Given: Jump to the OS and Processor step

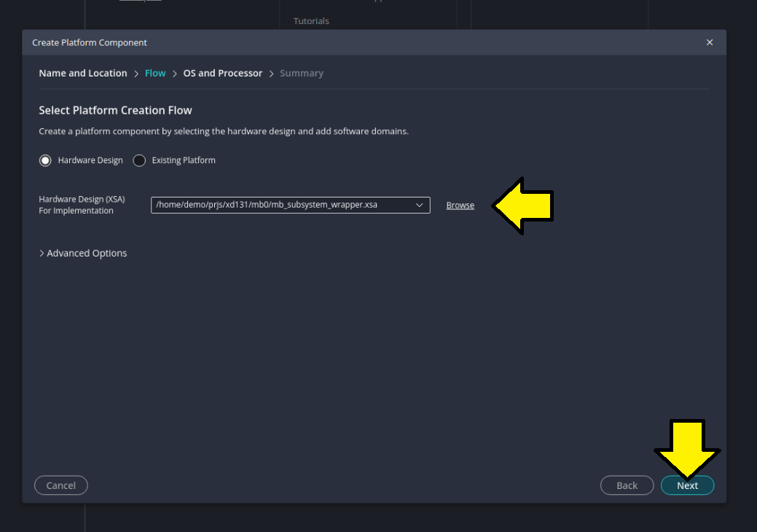Looking at the screenshot, I should click(x=222, y=73).
